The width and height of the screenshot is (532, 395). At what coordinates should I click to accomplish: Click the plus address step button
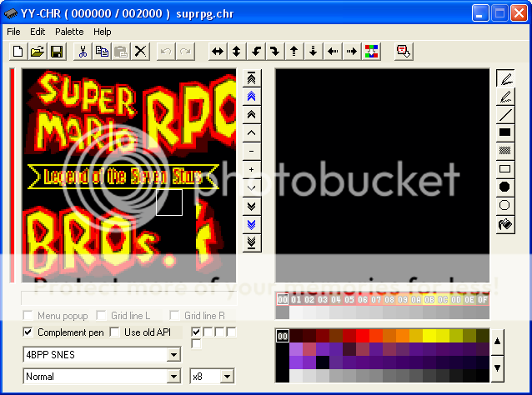(x=252, y=169)
